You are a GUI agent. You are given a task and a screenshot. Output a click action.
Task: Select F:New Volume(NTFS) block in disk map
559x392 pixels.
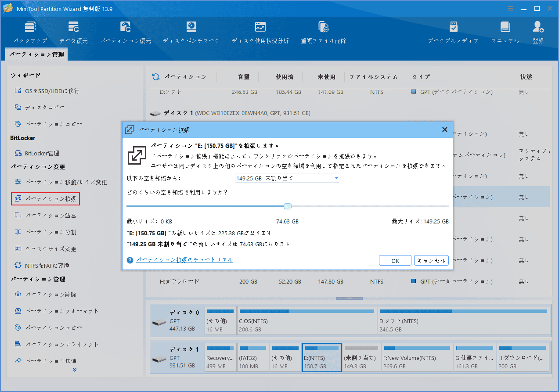pyautogui.click(x=417, y=357)
